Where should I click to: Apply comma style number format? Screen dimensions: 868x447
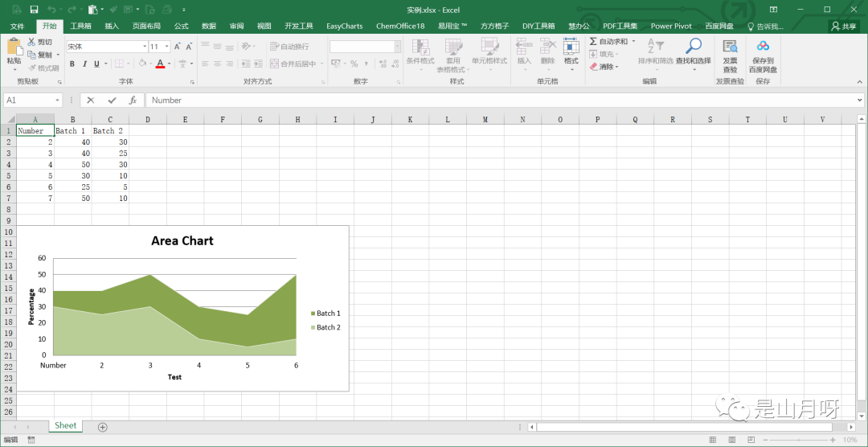[366, 64]
